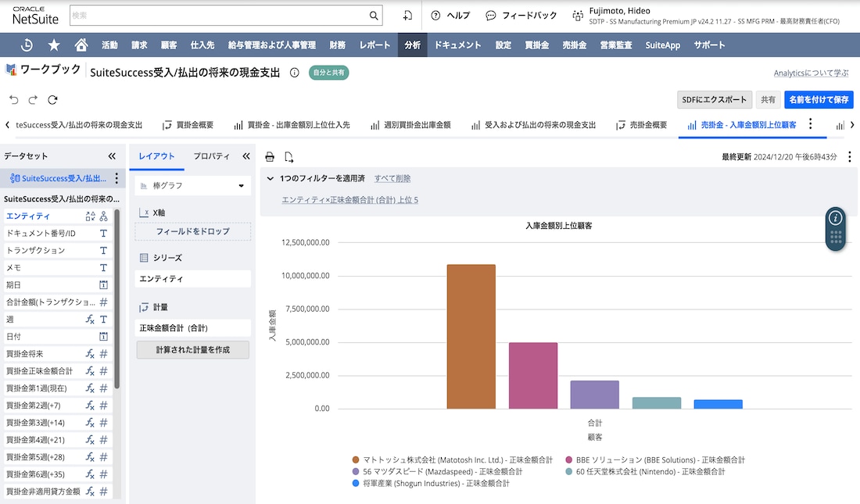Click the 名前を付けて保存 button

(x=819, y=100)
